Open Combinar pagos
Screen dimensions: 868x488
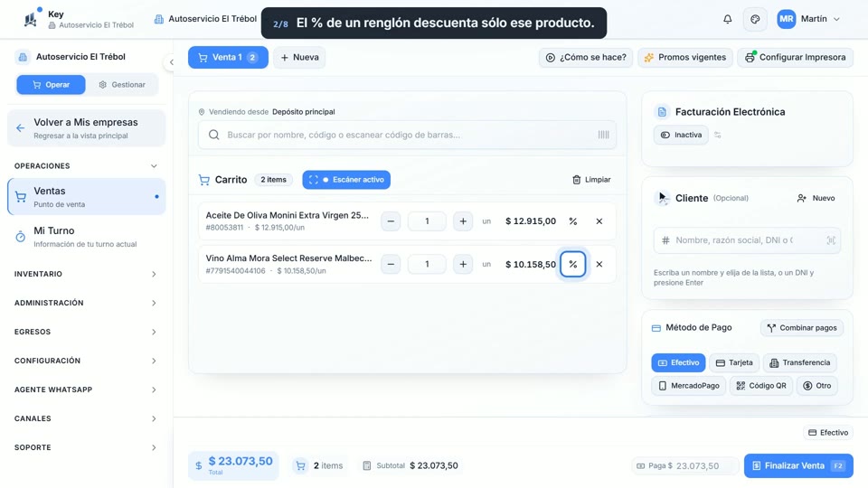coord(802,328)
